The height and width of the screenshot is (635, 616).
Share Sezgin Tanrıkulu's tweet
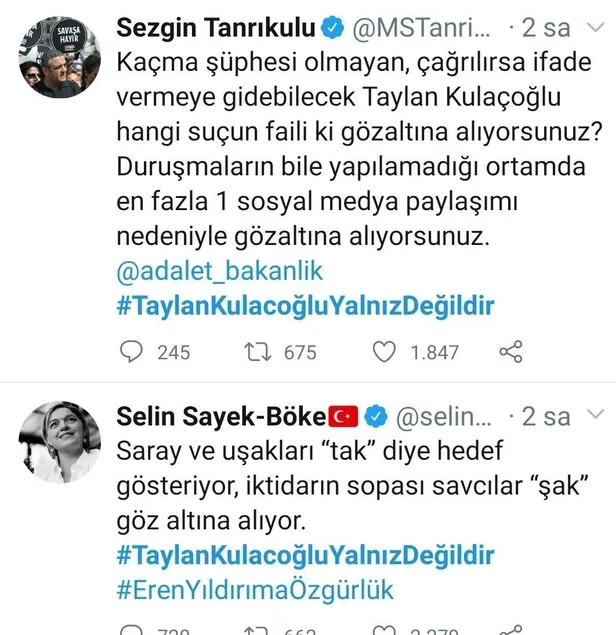510,351
